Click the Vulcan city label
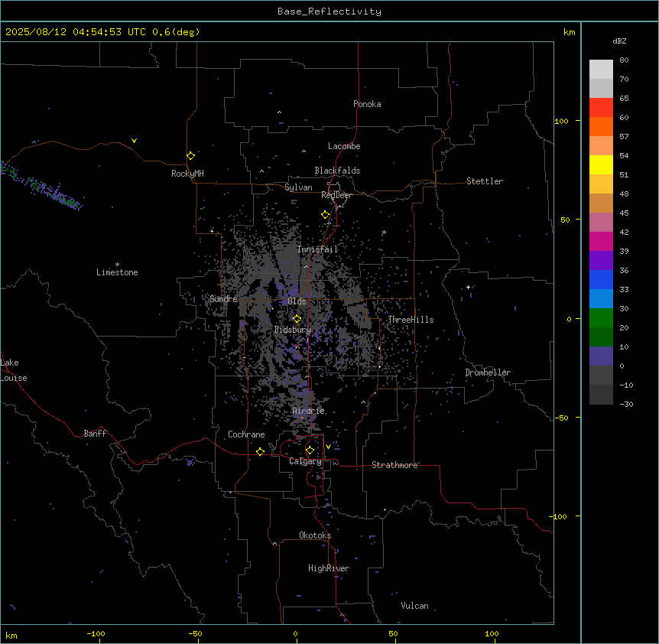Screen dimensions: 659x644 pos(415,606)
